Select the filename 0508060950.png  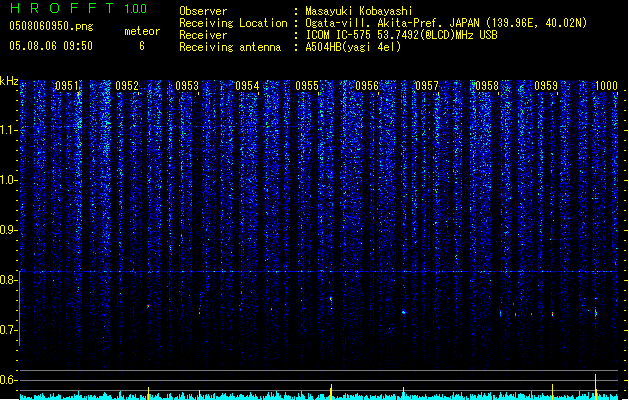[x=51, y=26]
